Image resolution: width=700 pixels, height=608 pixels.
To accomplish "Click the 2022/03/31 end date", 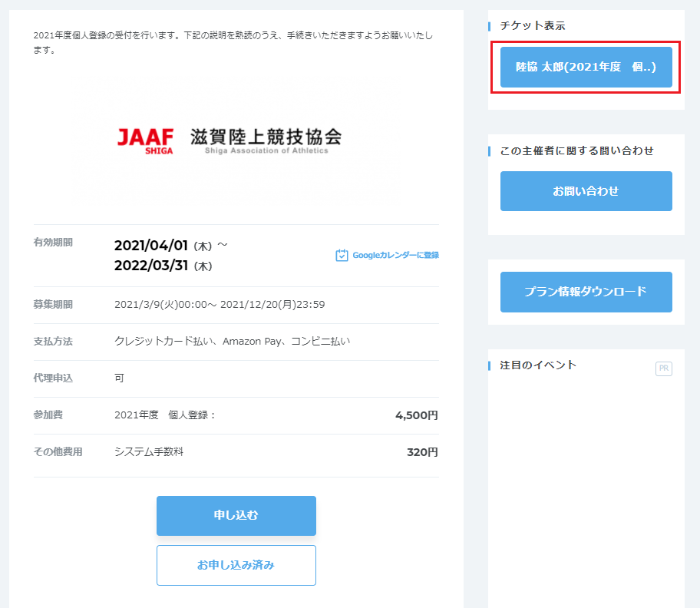I will coord(151,266).
